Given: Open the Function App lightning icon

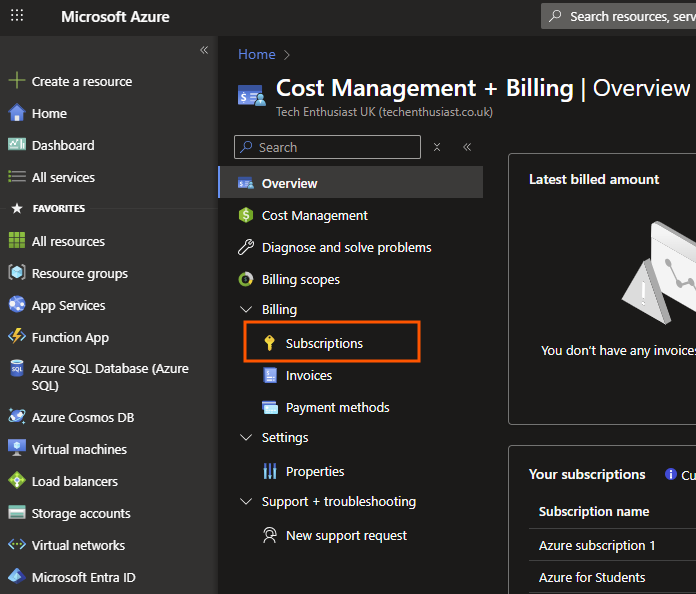Looking at the screenshot, I should tap(16, 337).
